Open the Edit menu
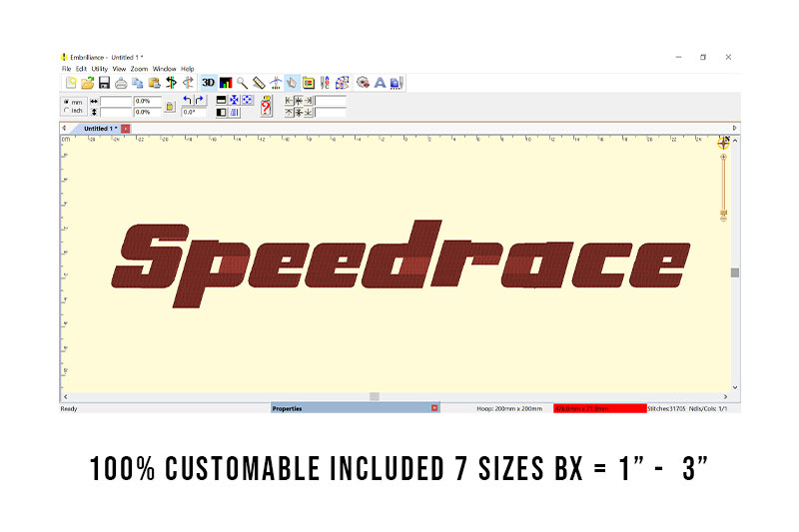 [x=81, y=69]
